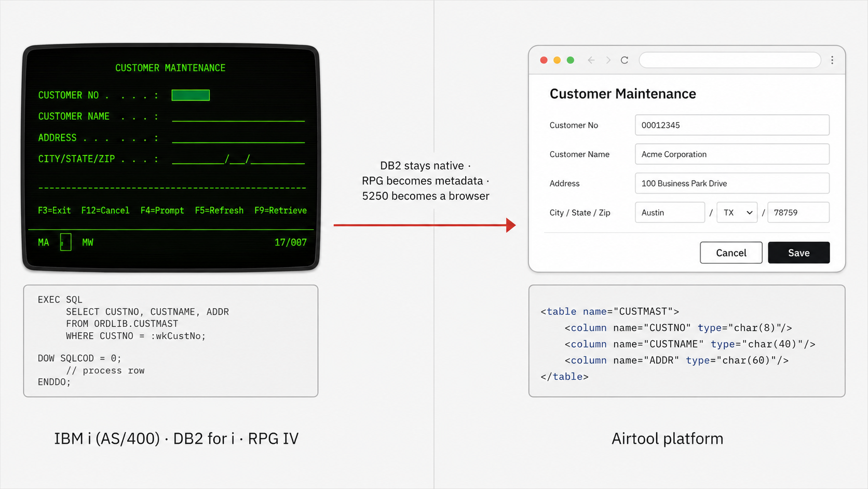868x489 pixels.
Task: Click the EXEC SQL line in code
Action: [x=60, y=300]
